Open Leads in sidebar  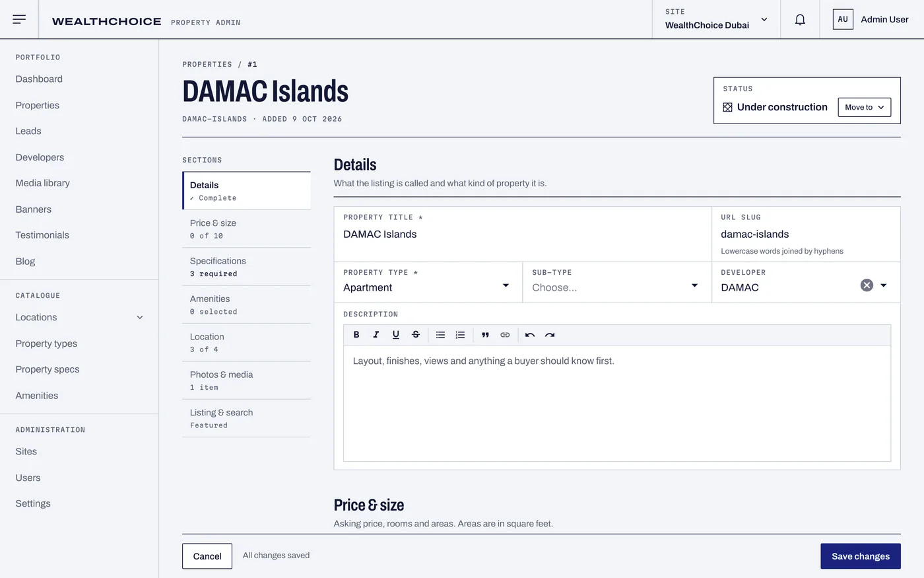click(x=28, y=131)
